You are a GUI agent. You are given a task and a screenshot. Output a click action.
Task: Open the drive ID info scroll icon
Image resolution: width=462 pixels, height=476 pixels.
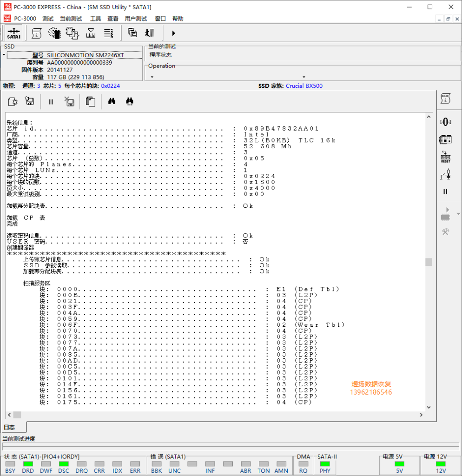pyautogui.click(x=36, y=33)
